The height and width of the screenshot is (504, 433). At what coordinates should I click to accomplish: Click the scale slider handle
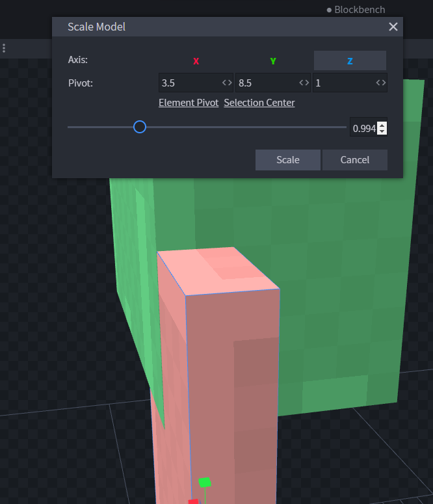(x=140, y=127)
